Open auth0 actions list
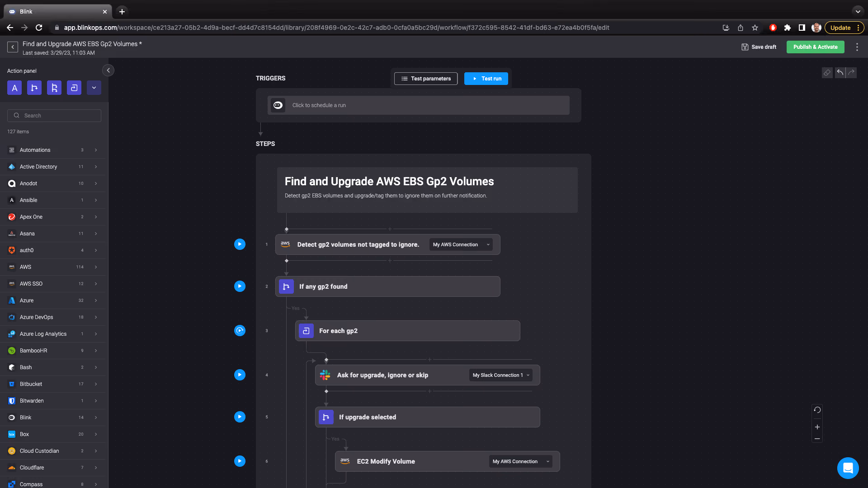The height and width of the screenshot is (488, 868). pos(52,250)
